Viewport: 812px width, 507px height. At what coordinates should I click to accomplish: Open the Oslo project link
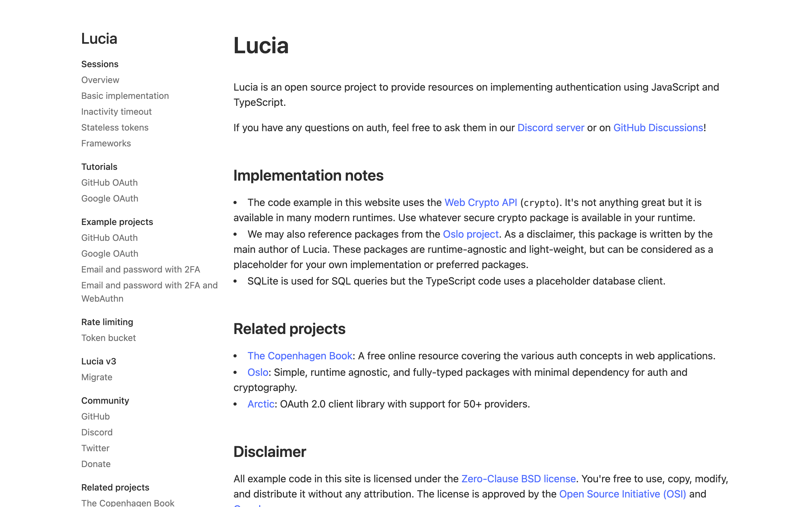point(470,234)
